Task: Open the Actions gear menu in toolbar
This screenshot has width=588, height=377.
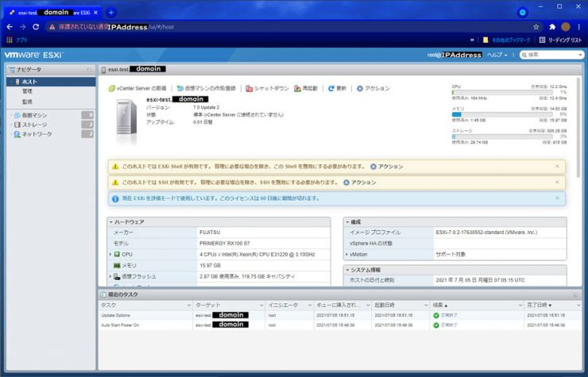Action: 373,88
